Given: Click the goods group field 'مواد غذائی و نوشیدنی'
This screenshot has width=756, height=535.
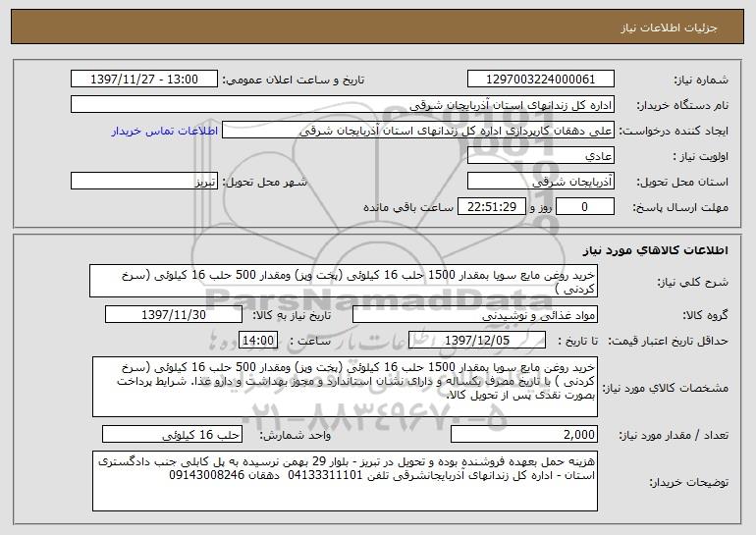Looking at the screenshot, I should 475,315.
